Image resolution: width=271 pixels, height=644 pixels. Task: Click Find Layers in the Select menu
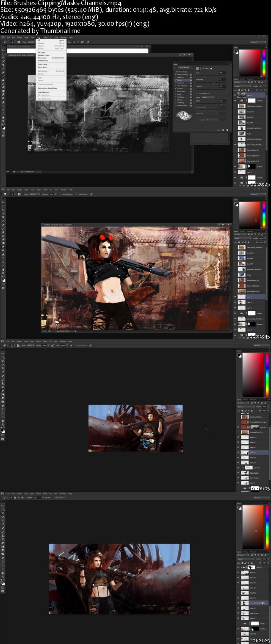click(x=42, y=58)
